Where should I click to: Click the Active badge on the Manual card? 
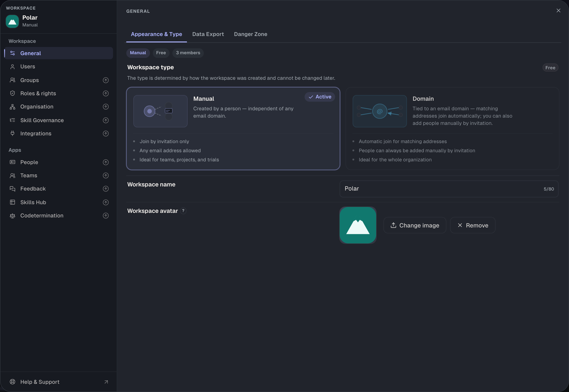pyautogui.click(x=320, y=97)
